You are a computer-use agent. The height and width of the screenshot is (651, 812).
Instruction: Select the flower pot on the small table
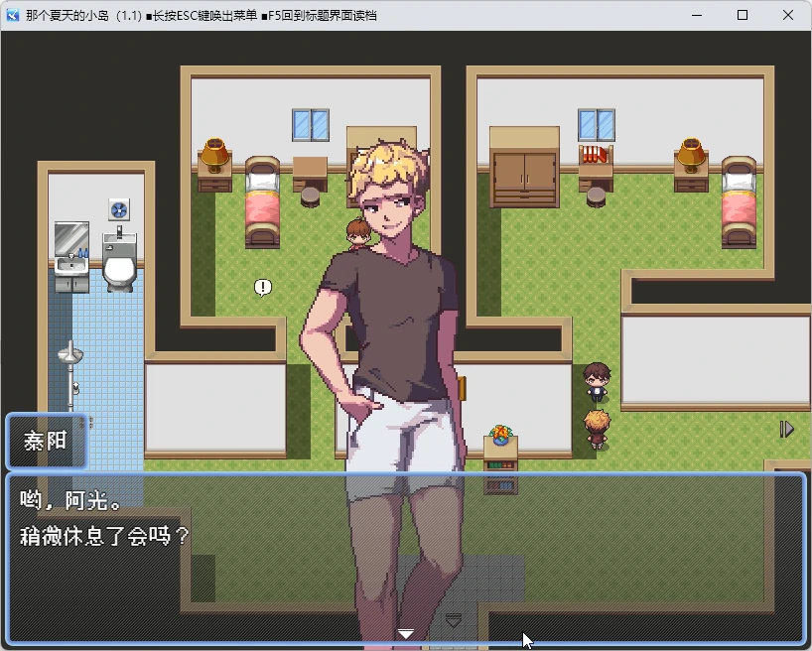pos(500,434)
